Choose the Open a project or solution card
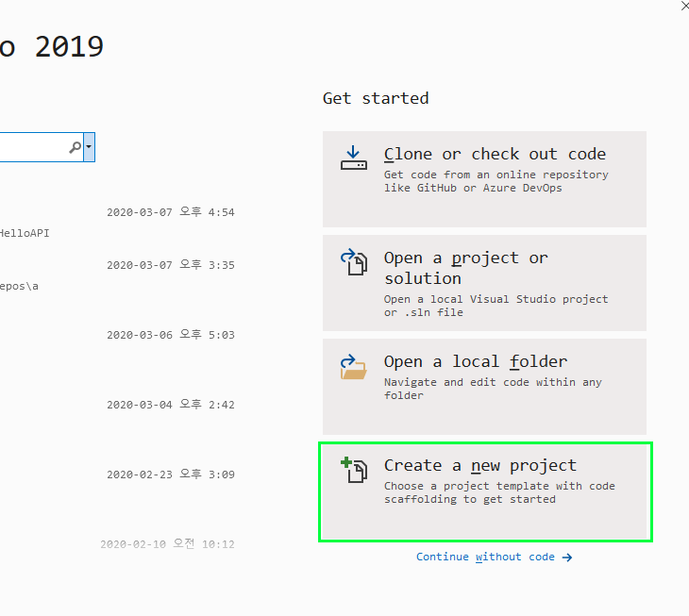The width and height of the screenshot is (689, 616). coord(484,283)
